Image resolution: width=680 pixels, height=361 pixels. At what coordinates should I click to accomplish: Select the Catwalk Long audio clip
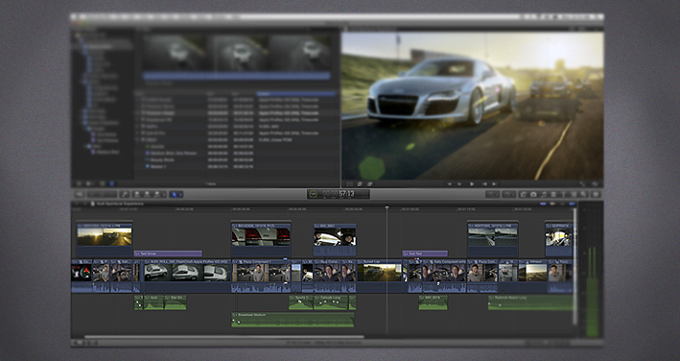331,302
